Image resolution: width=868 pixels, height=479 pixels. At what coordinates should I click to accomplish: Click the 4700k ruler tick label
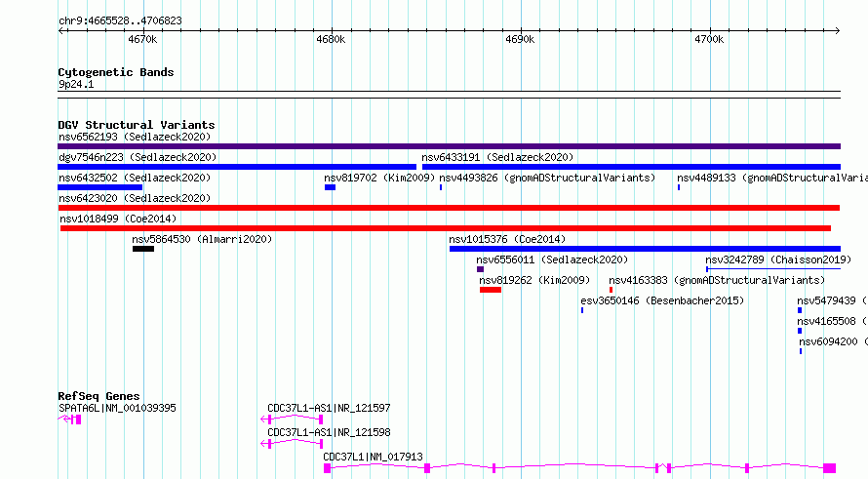coord(709,39)
